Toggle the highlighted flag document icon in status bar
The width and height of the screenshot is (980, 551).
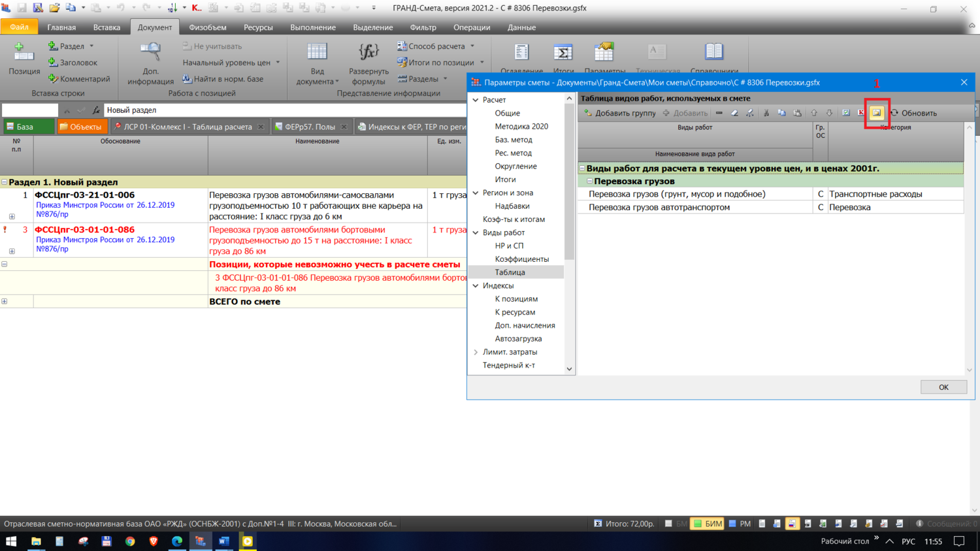(x=792, y=524)
